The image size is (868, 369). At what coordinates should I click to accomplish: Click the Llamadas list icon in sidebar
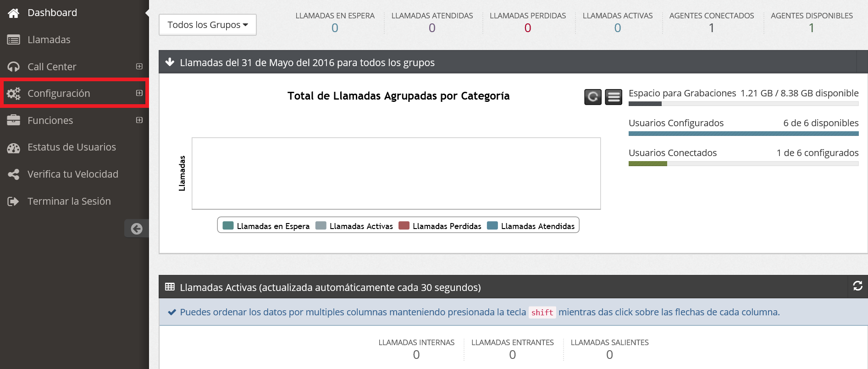(x=14, y=40)
